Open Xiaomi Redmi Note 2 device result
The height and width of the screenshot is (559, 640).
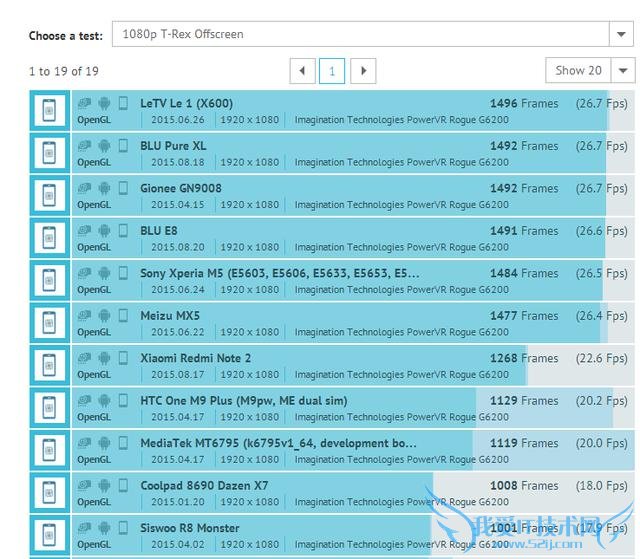point(196,358)
